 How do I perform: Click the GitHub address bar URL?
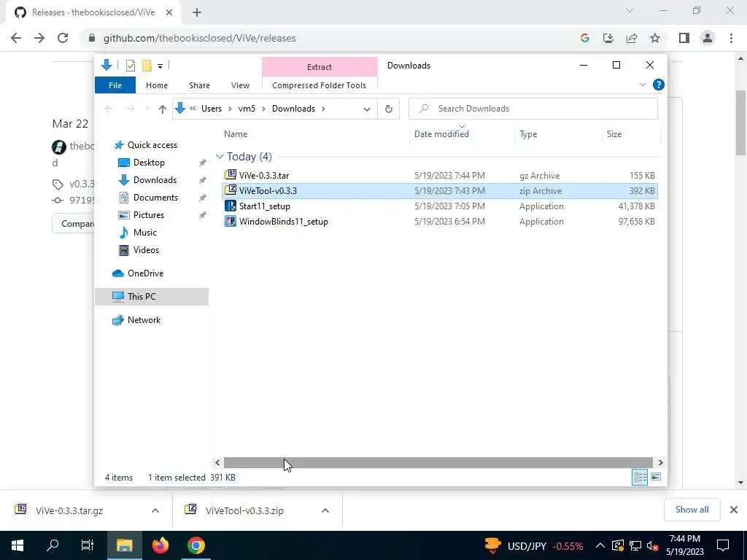[200, 38]
